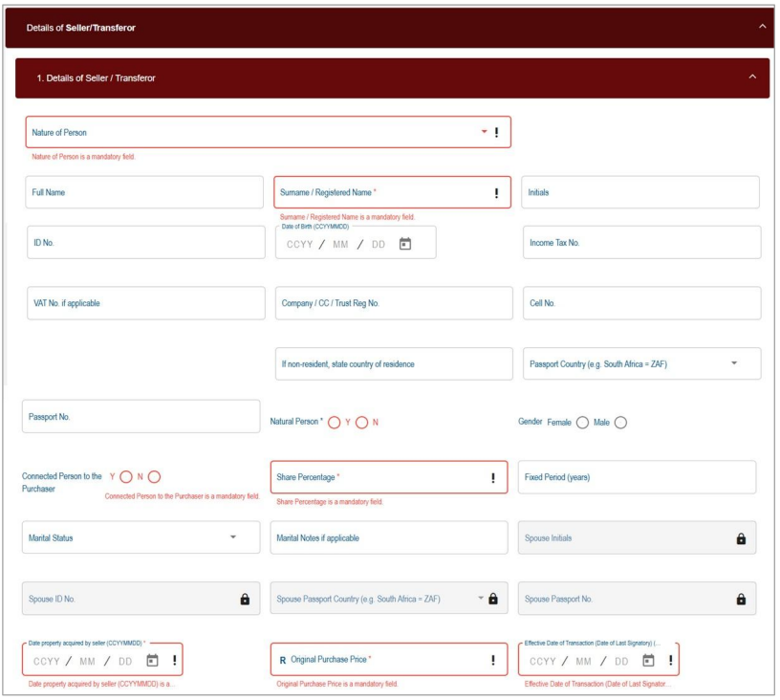Open the Passport Country dropdown list
The height and width of the screenshot is (700, 780).
733,363
